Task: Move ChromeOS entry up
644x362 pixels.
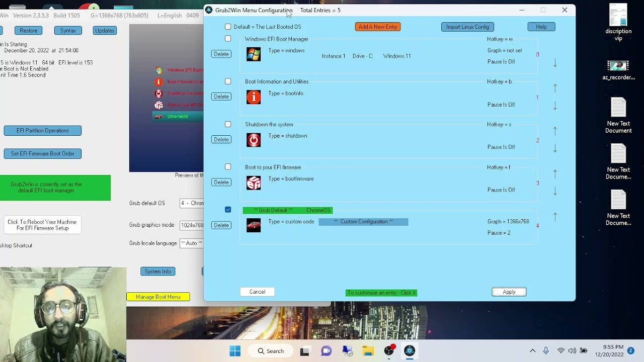Action: pyautogui.click(x=555, y=216)
